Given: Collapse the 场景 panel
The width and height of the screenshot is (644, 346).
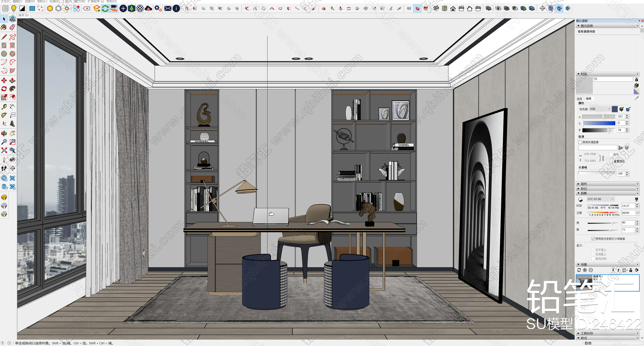Looking at the screenshot, I should coord(578,264).
